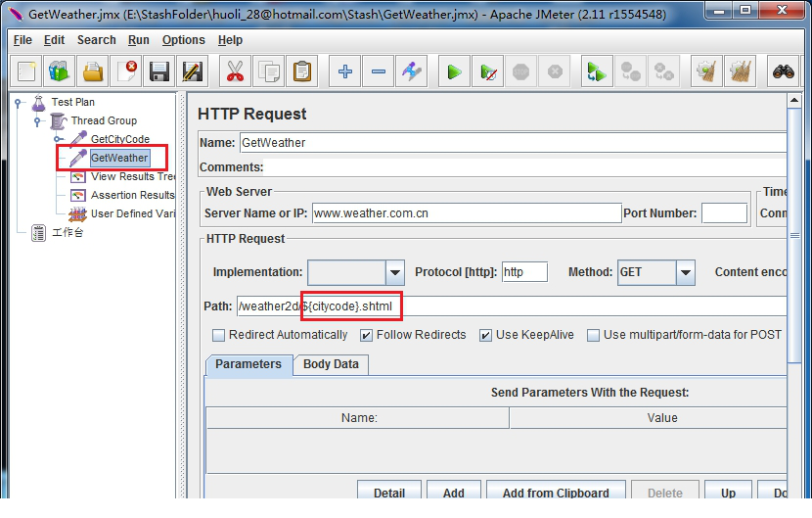The width and height of the screenshot is (812, 518).
Task: Expand the GetCityCode tree node handle
Action: [58, 139]
